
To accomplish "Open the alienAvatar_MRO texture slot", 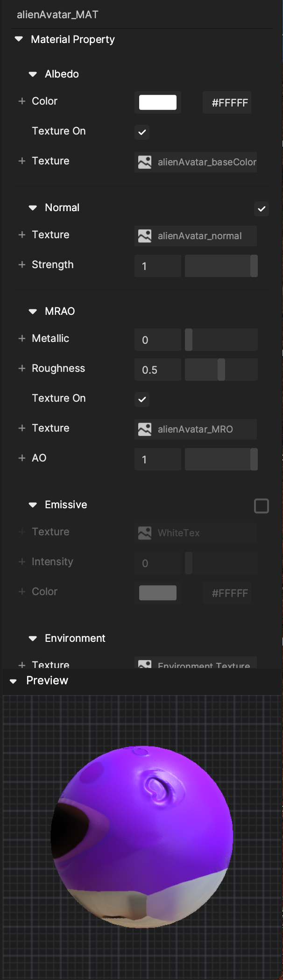I will click(200, 429).
